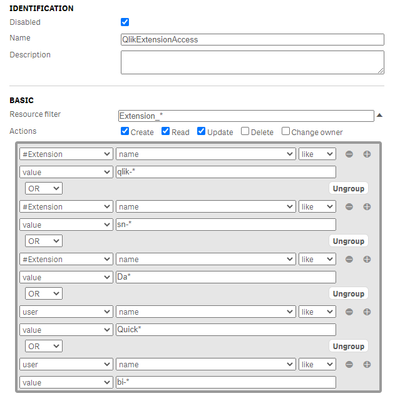Edit the bi-* value input
The image size is (400, 399).
[x=226, y=382]
